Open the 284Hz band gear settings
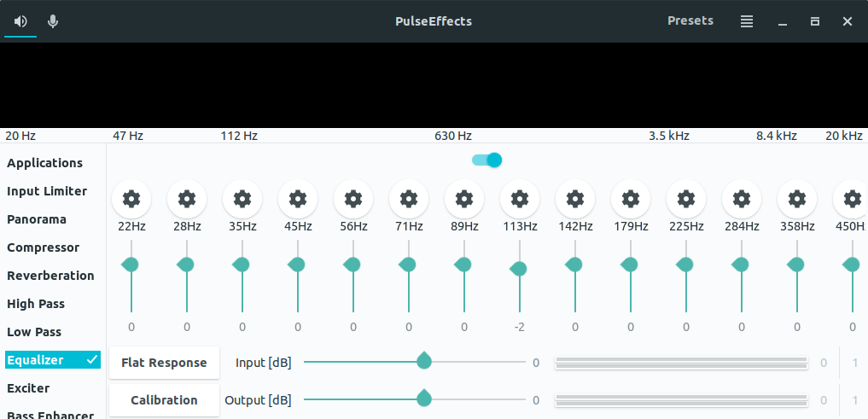The height and width of the screenshot is (419, 868). tap(741, 199)
